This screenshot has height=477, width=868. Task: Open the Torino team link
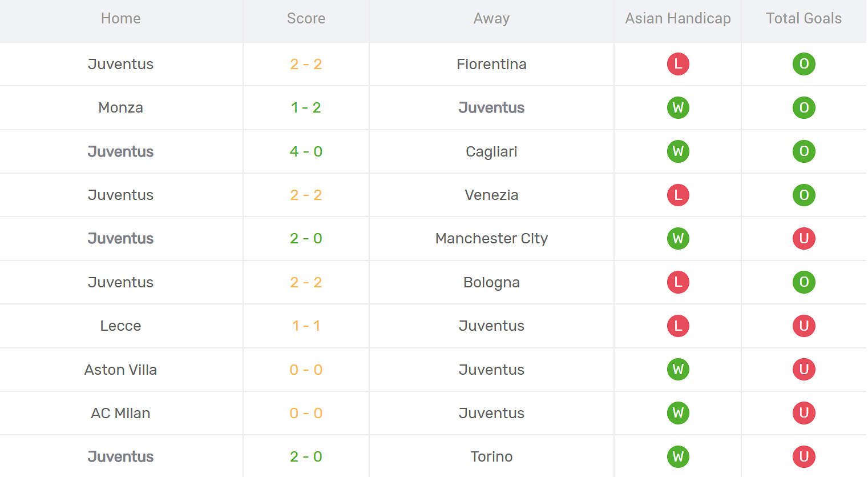coord(491,456)
